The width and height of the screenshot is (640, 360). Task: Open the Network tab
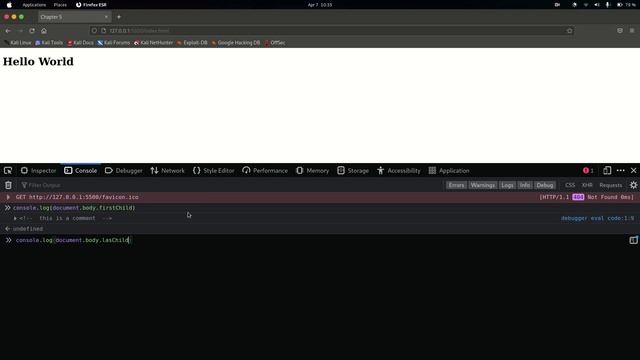click(167, 171)
